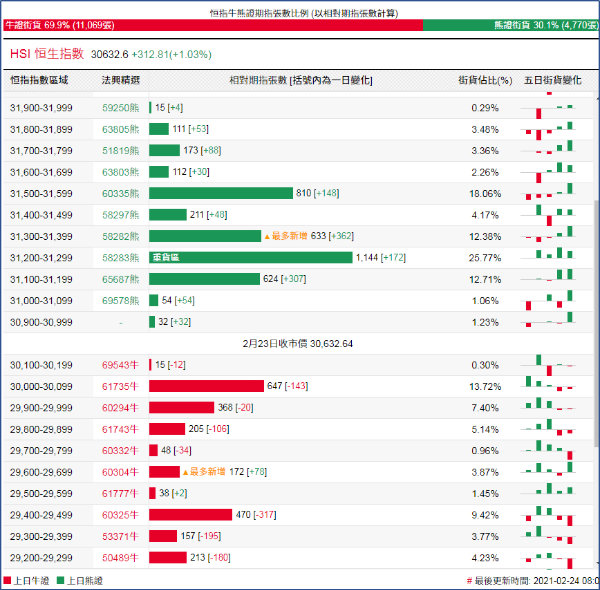Screen dimensions: 600x590
Task: Click percentage value 13.72%
Action: pyautogui.click(x=485, y=386)
